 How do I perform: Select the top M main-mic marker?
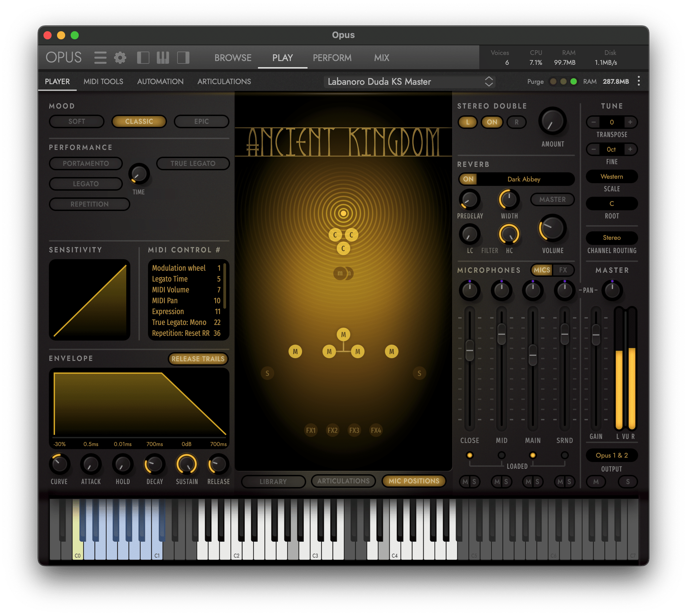coord(343,334)
